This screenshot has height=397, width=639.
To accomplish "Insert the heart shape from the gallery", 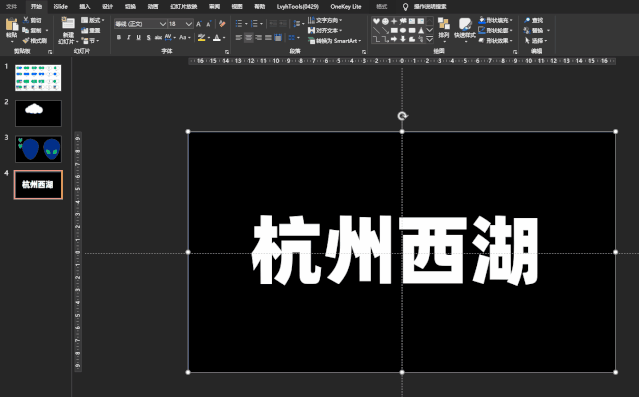I will coord(376,21).
